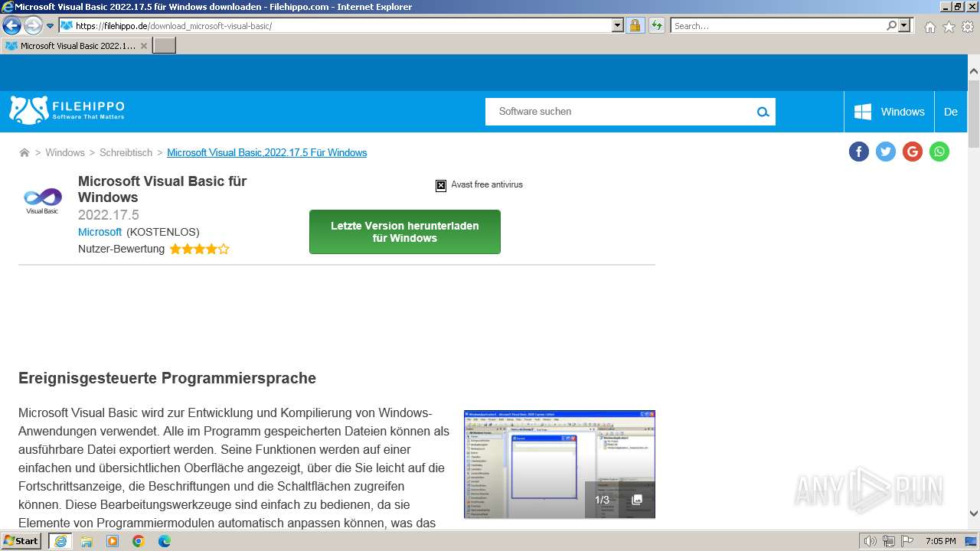
Task: Share page via WhatsApp
Action: click(939, 152)
